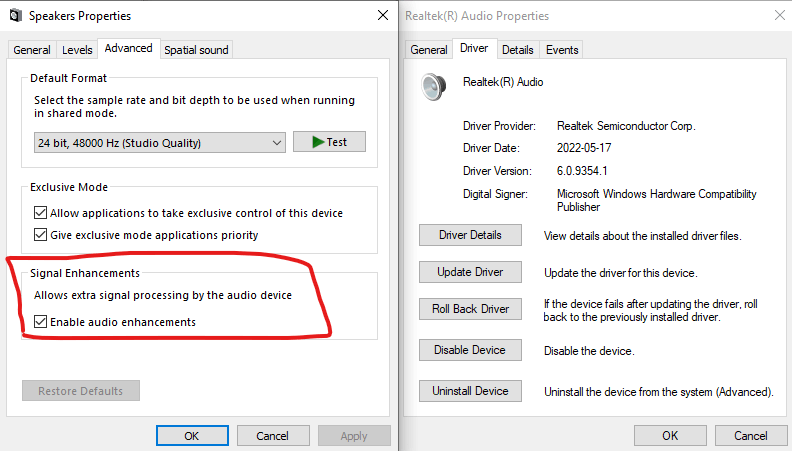Screen dimensions: 792x451
Task: Click the Realtek(R) Audio device name text
Action: (x=503, y=82)
